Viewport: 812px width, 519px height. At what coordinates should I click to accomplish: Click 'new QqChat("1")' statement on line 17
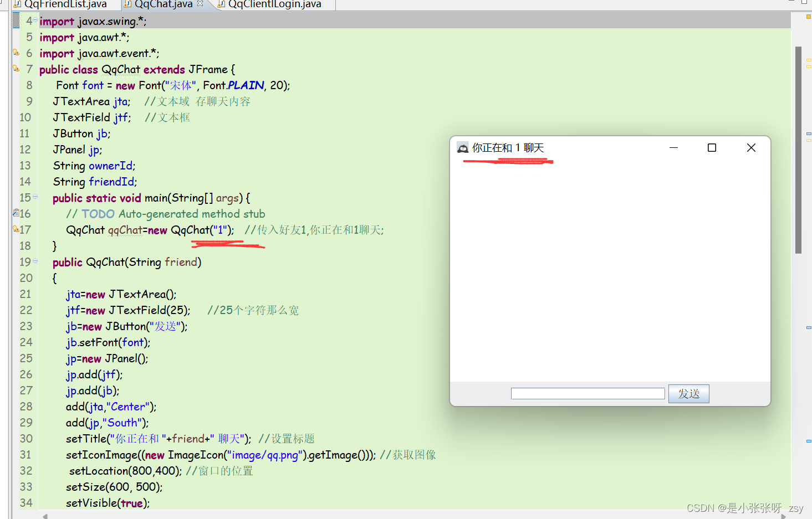[150, 230]
